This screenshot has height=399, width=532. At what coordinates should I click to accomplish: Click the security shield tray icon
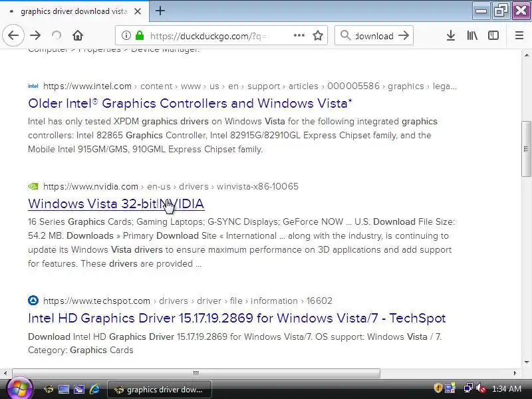(x=438, y=388)
